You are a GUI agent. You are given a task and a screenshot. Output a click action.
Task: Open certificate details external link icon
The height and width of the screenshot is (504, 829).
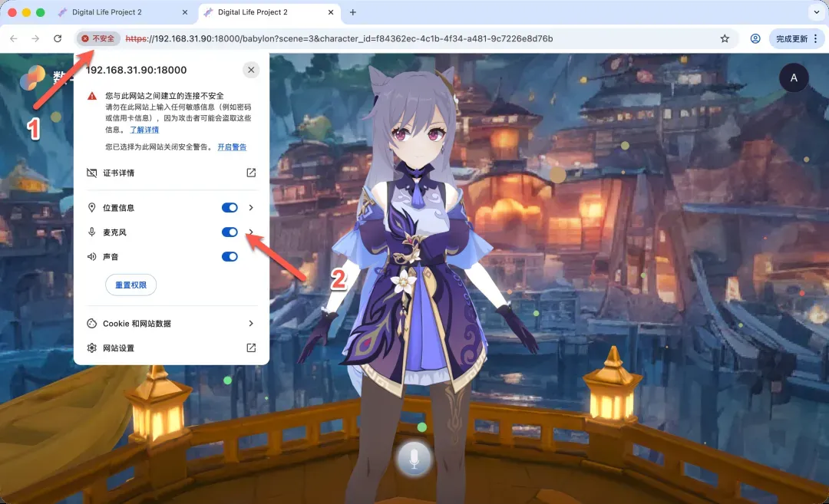251,173
